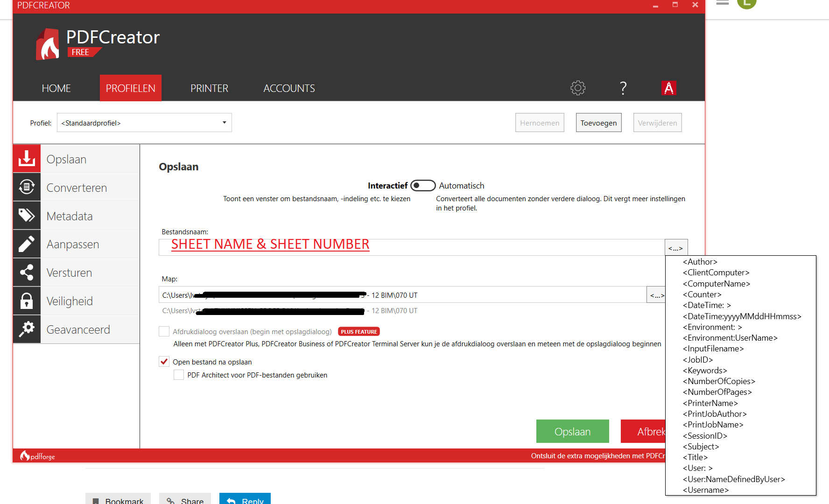This screenshot has width=829, height=504.
Task: Choose <User:NameDefinedByUser> token
Action: pos(734,479)
